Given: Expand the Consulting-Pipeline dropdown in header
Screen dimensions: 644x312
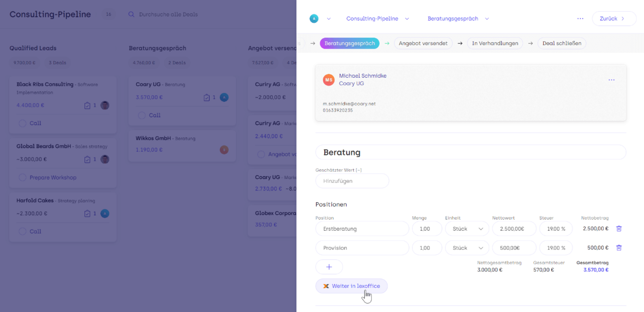Looking at the screenshot, I should (x=407, y=19).
